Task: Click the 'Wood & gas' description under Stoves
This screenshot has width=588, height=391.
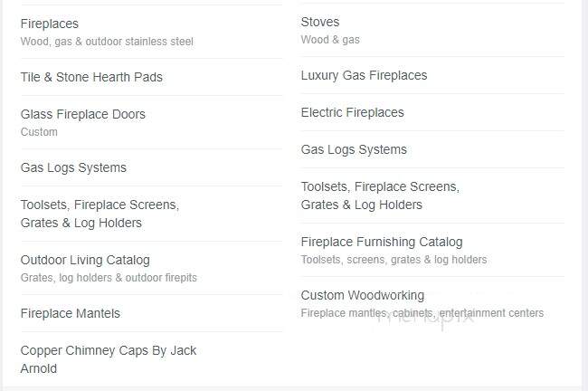Action: coord(330,40)
